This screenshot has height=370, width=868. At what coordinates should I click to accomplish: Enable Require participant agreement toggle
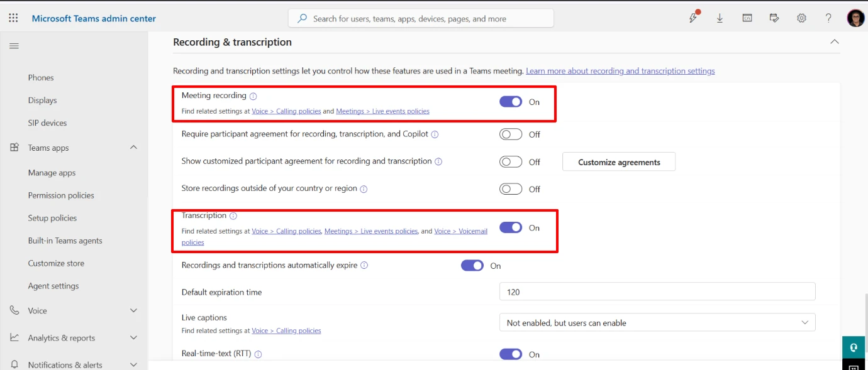[x=511, y=134]
